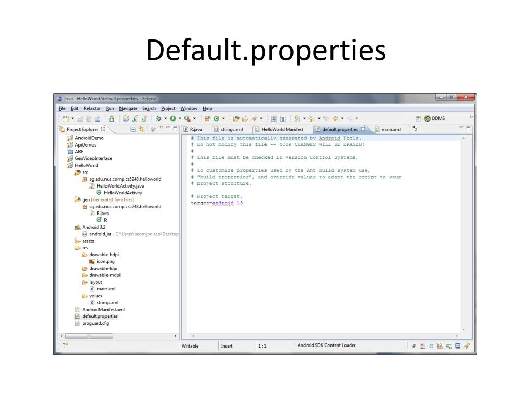Open the Project menu

click(168, 108)
